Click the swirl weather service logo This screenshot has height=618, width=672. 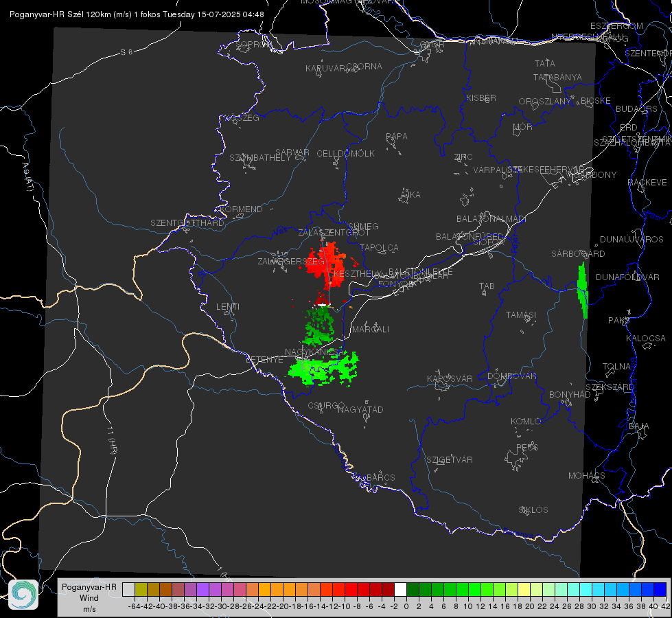[23, 595]
